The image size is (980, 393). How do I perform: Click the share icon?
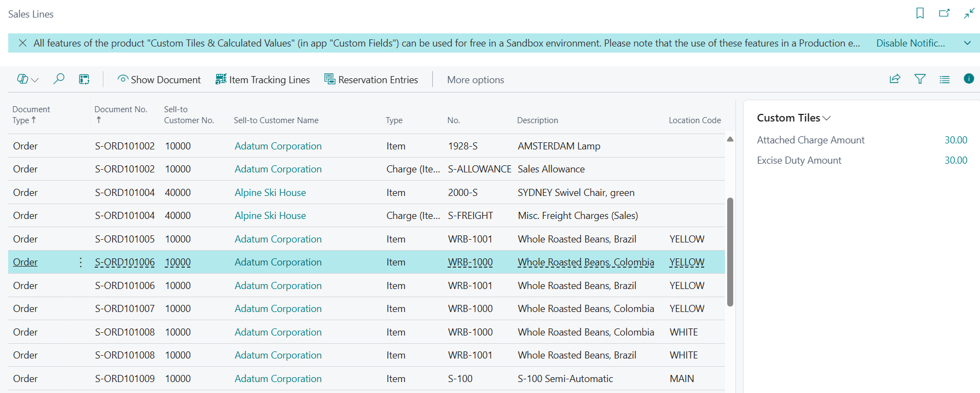tap(895, 79)
